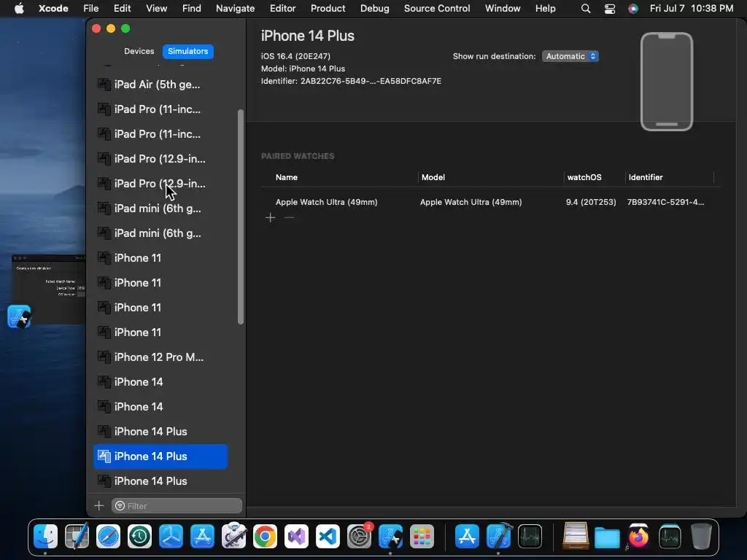Open Time Machine from the Dock
This screenshot has height=560, width=747.
tap(139, 536)
